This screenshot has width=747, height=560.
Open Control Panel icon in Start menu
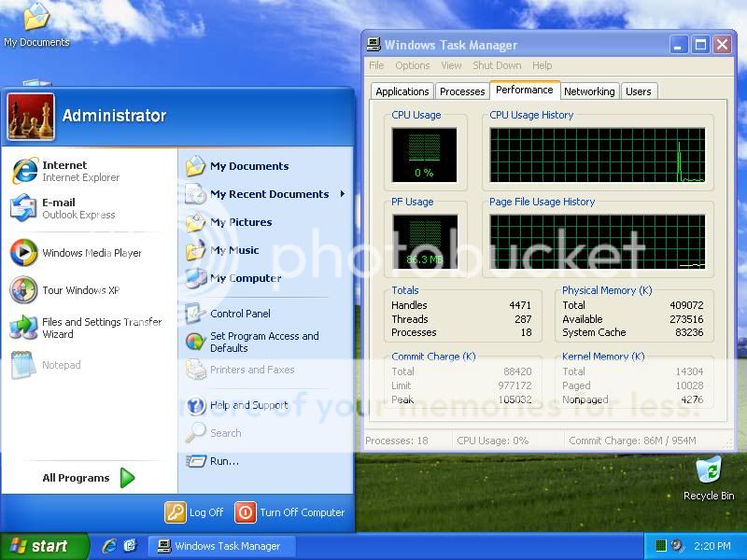(195, 314)
